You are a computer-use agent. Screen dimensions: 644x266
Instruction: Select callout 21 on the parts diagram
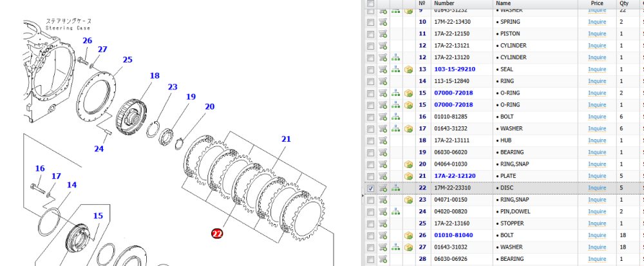[x=286, y=139]
